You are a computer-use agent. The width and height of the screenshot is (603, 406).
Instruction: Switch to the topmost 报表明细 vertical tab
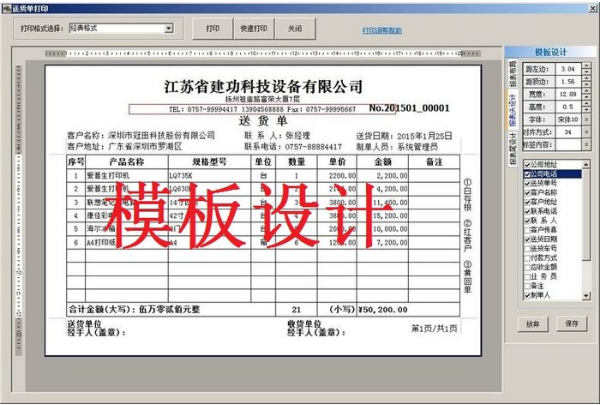(x=512, y=74)
